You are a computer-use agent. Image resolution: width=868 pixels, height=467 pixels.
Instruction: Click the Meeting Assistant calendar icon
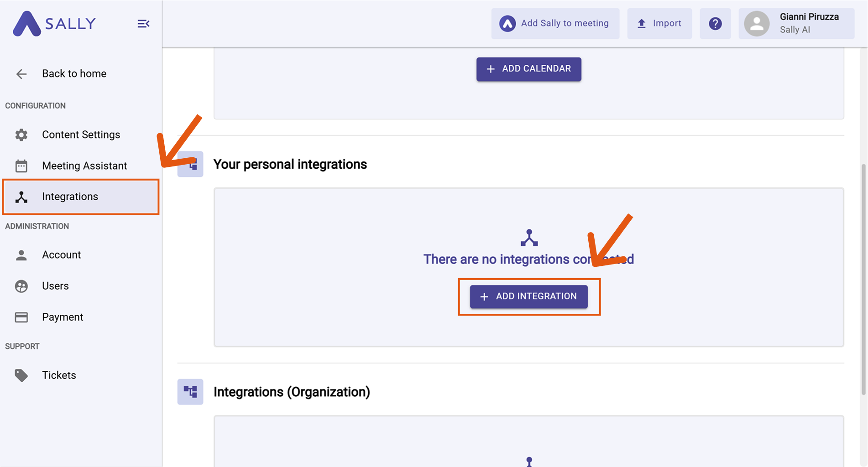click(21, 166)
